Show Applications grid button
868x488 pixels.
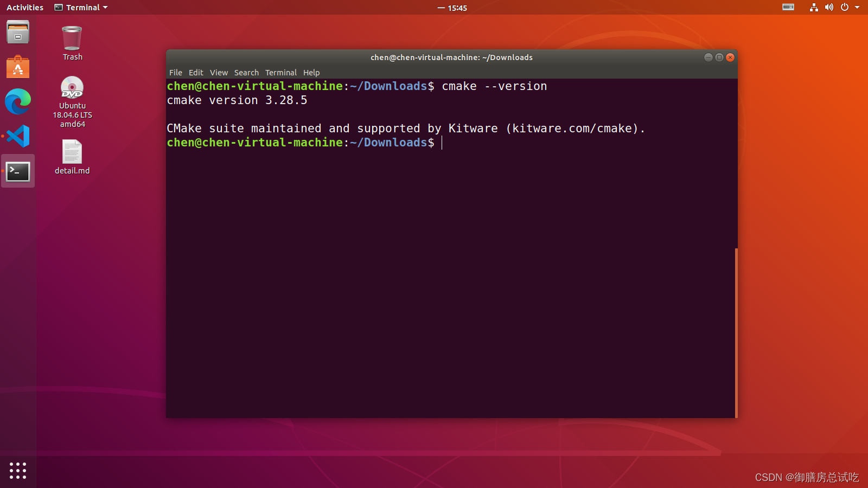pos(18,470)
